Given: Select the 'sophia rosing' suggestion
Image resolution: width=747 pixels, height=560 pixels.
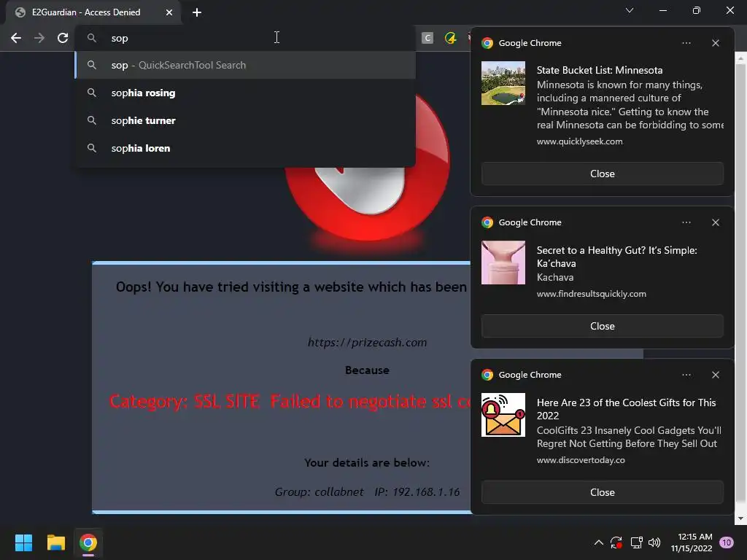Looking at the screenshot, I should pyautogui.click(x=245, y=93).
